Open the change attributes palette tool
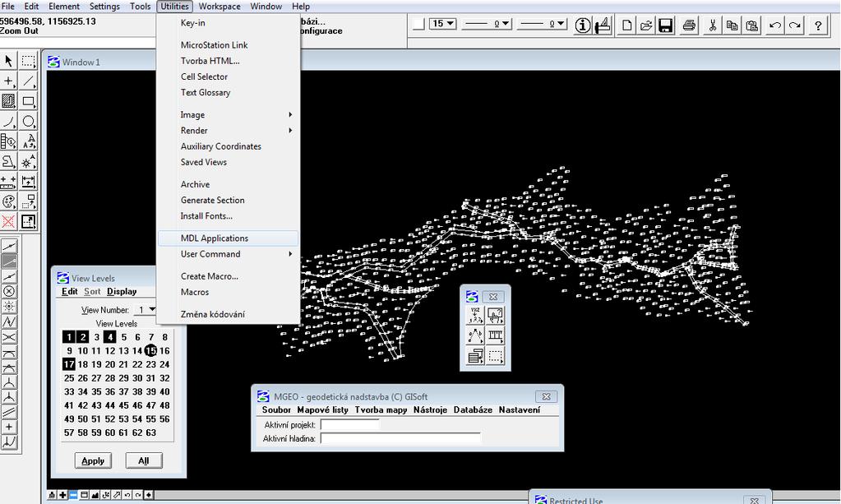The height and width of the screenshot is (504, 841). pyautogui.click(x=8, y=201)
